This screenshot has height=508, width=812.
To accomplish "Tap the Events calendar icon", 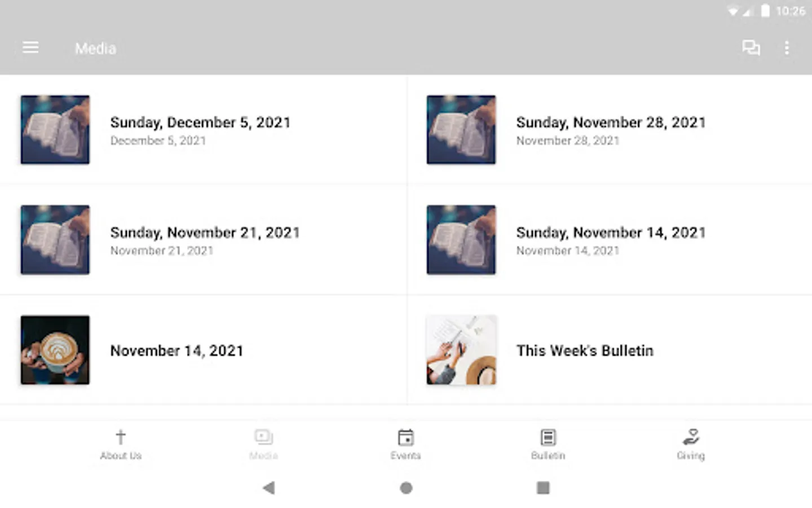I will (405, 437).
